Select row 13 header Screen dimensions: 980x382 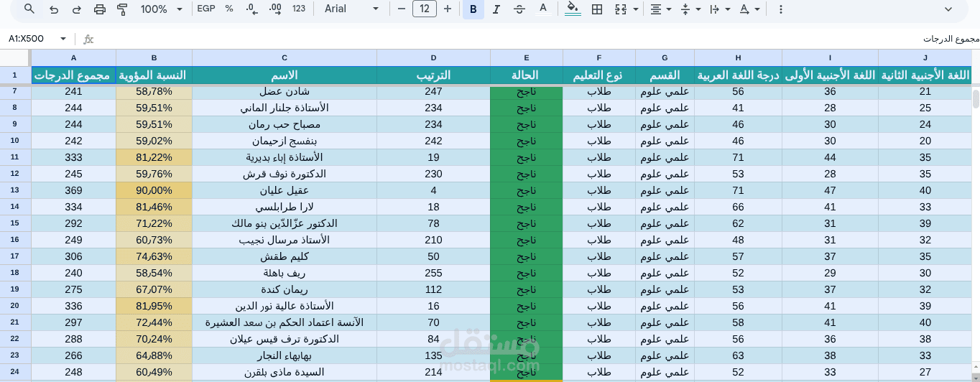15,190
